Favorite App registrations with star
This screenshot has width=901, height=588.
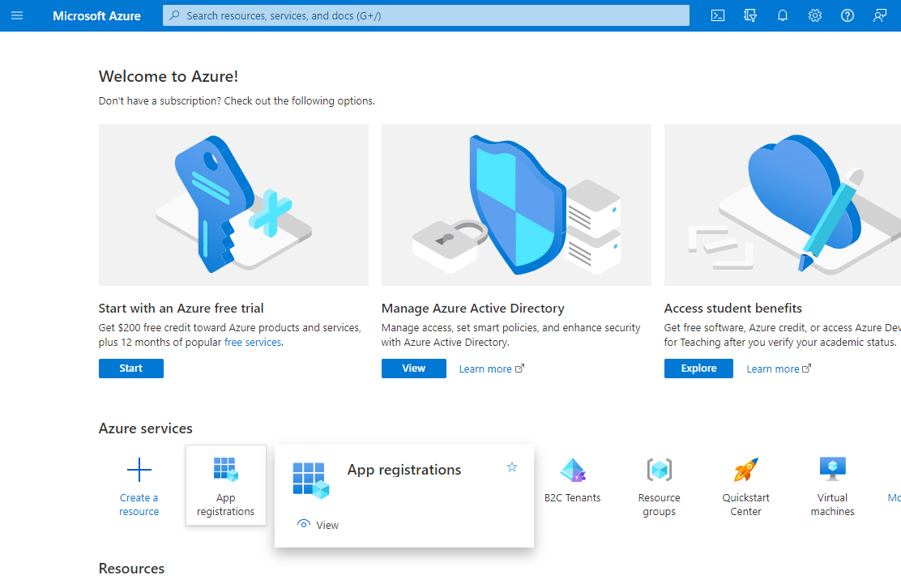pyautogui.click(x=512, y=467)
